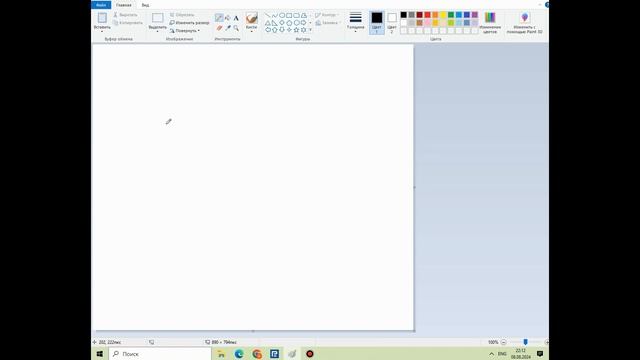Select the Pencil tool
This screenshot has height=360, width=640.
pos(219,18)
